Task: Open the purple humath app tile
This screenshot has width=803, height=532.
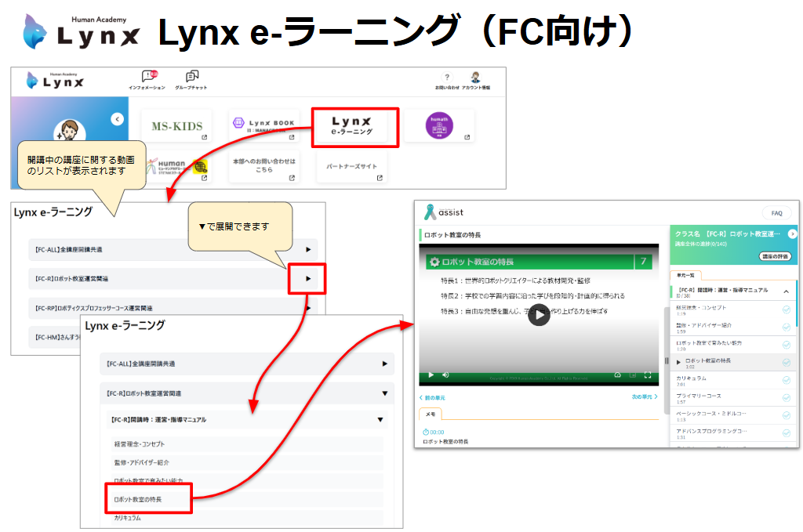Action: click(x=439, y=126)
